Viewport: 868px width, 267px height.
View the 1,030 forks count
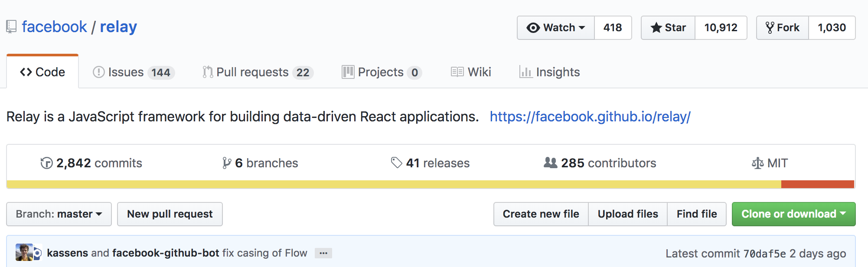click(x=832, y=28)
